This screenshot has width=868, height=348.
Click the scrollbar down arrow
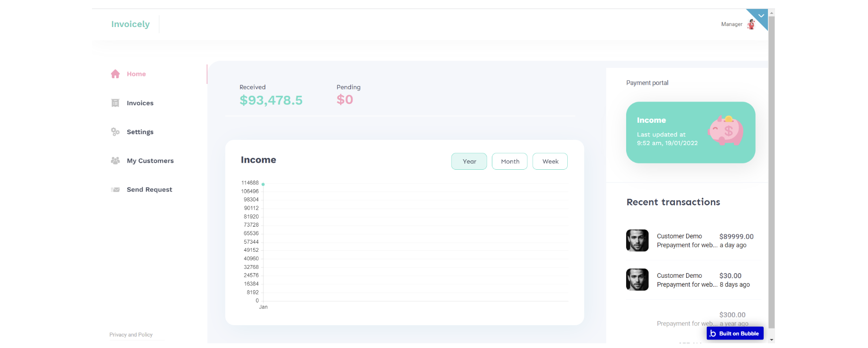pos(772,339)
